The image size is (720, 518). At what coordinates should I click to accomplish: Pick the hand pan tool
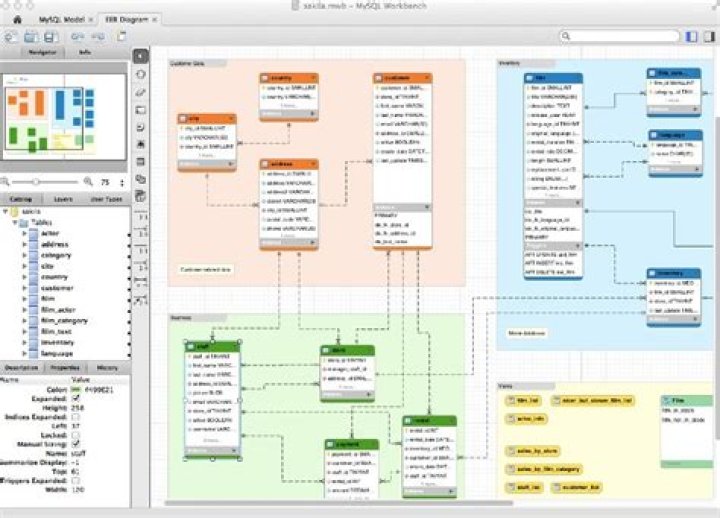140,73
